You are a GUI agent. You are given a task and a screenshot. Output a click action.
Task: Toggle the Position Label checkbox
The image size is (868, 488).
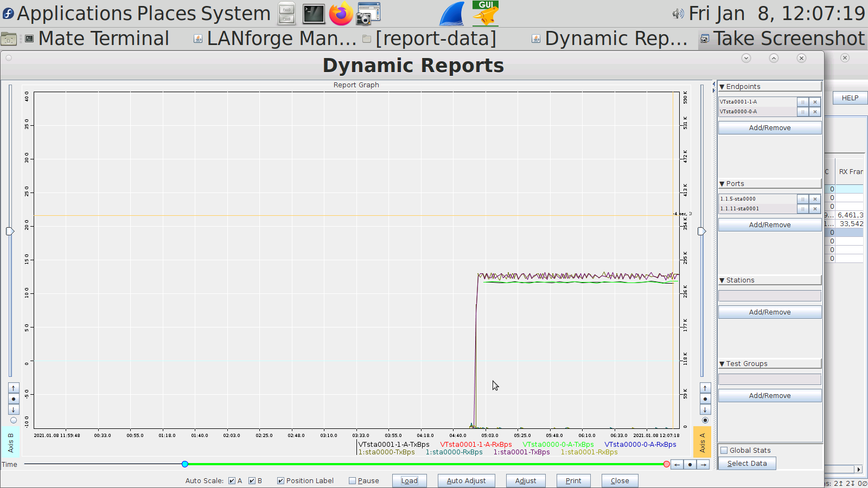[x=280, y=481]
